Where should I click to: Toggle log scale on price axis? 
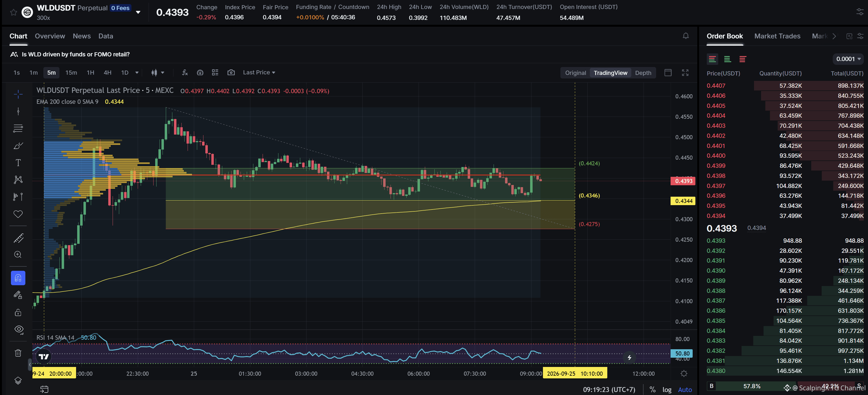pyautogui.click(x=666, y=390)
